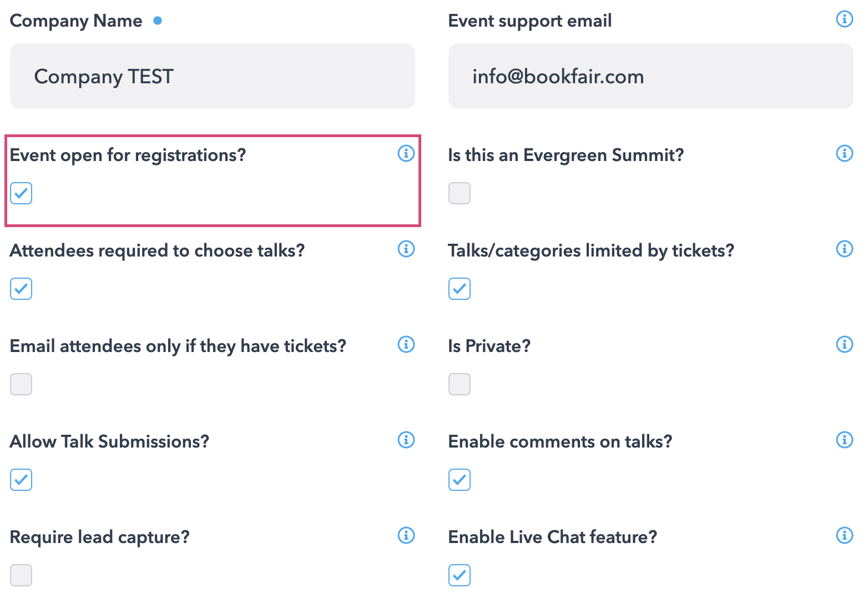Open info icon for Email attendees only setting

pos(406,344)
